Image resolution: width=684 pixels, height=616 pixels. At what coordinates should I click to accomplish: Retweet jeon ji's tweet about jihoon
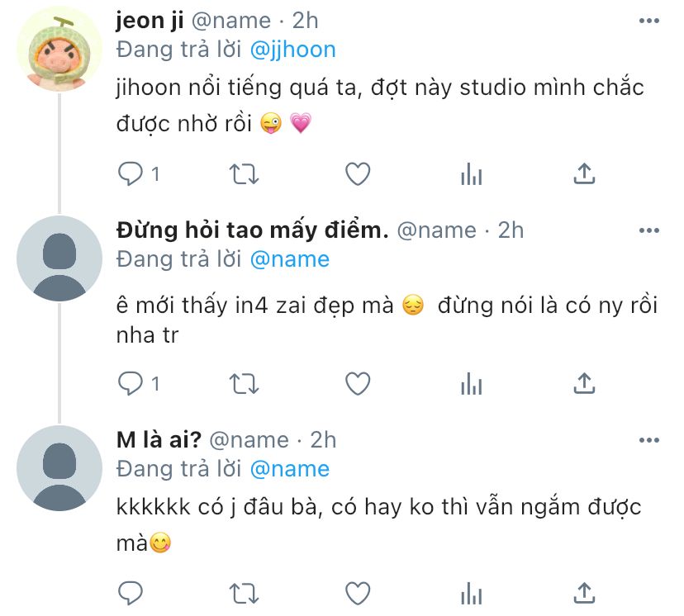pos(244,173)
